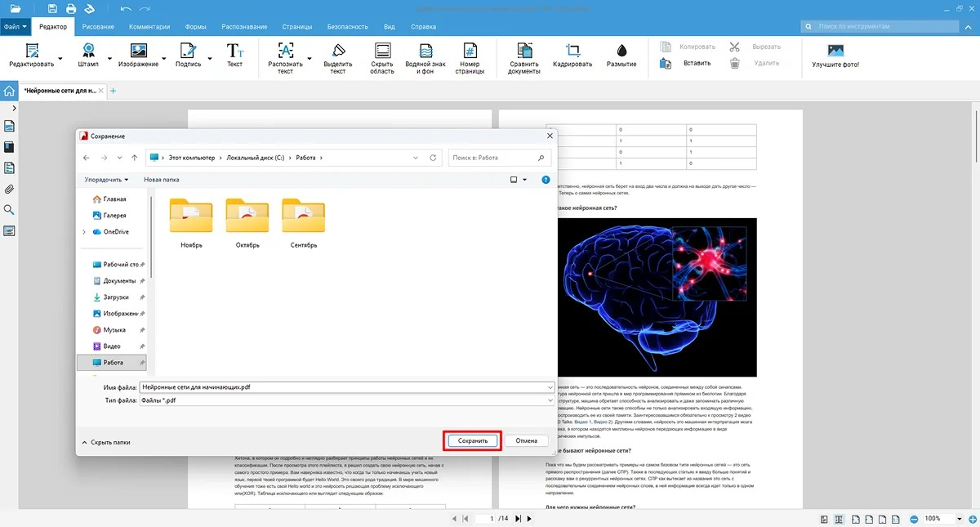The height and width of the screenshot is (527, 980).
Task: Click the Сохранить button
Action: tap(473, 440)
